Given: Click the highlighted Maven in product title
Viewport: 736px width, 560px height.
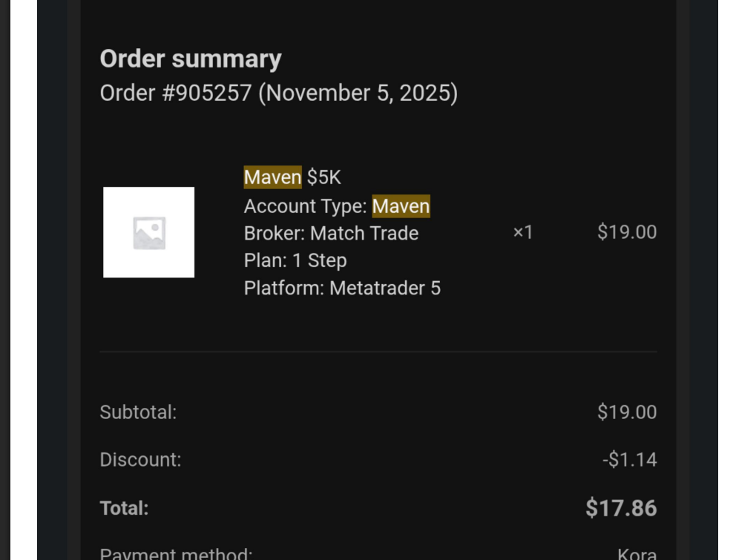Looking at the screenshot, I should (272, 178).
